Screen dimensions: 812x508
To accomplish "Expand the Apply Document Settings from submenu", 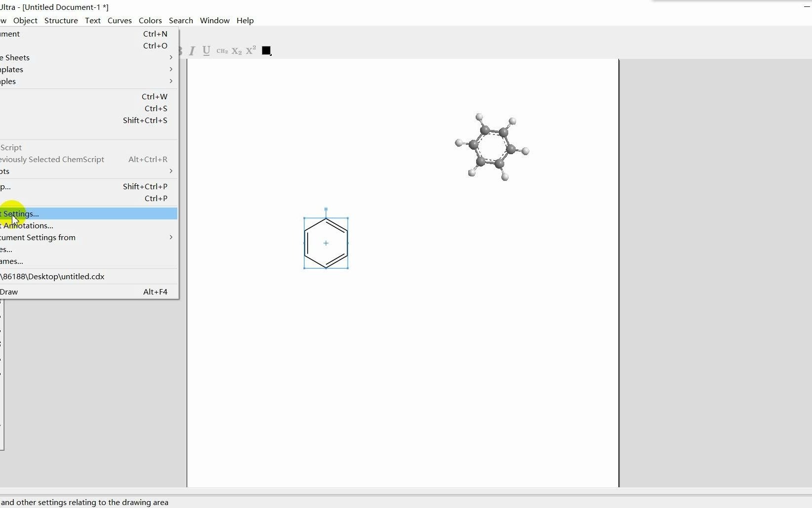I will (x=74, y=237).
